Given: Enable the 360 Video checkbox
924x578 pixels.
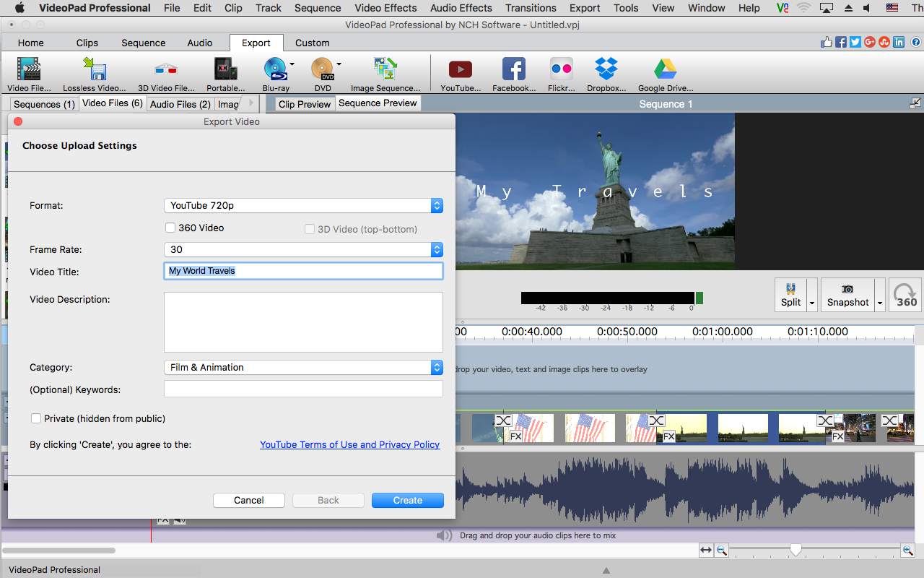Looking at the screenshot, I should 170,228.
